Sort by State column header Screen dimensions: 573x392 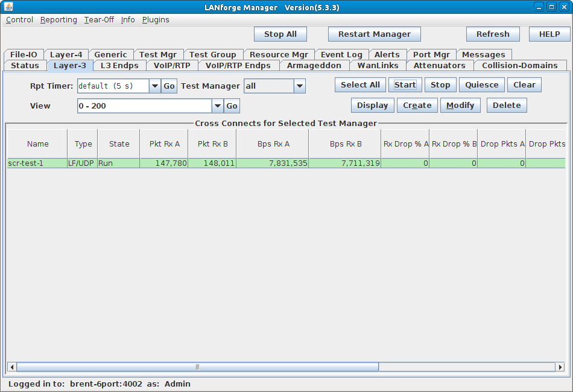119,144
